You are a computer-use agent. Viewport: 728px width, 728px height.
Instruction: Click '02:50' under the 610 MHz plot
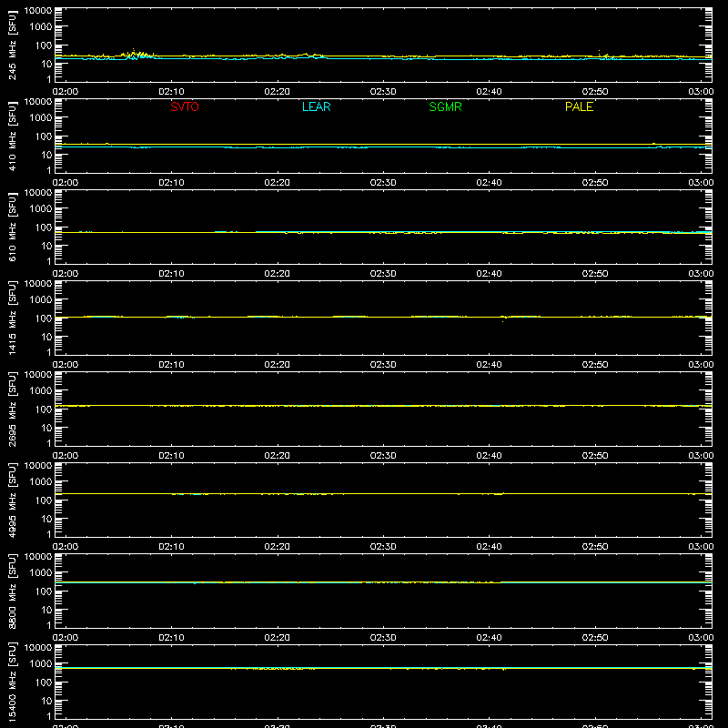click(595, 274)
